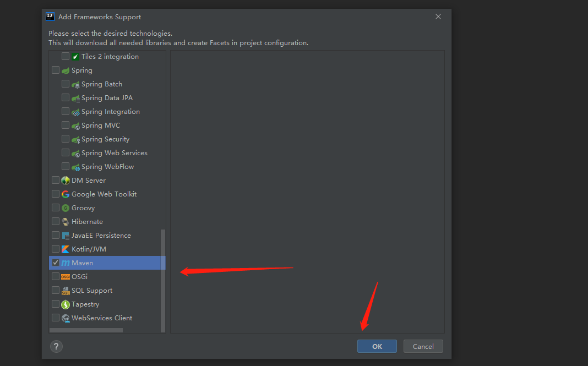
Task: Click the Cancel button
Action: [x=423, y=347]
